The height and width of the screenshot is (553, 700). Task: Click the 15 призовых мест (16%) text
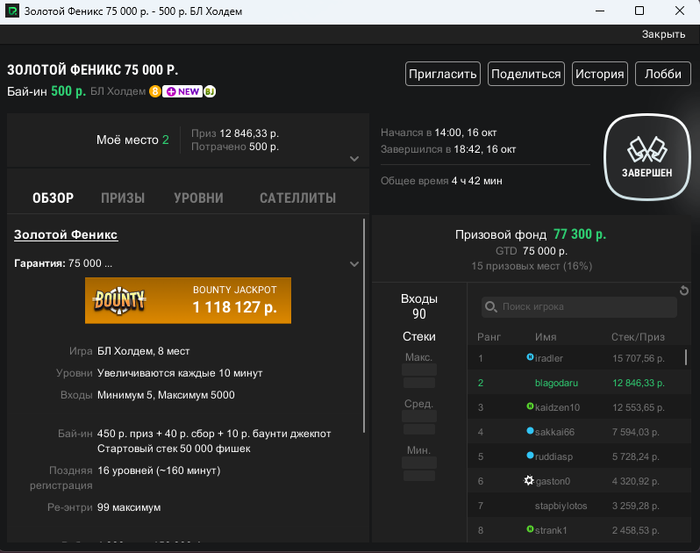532,266
